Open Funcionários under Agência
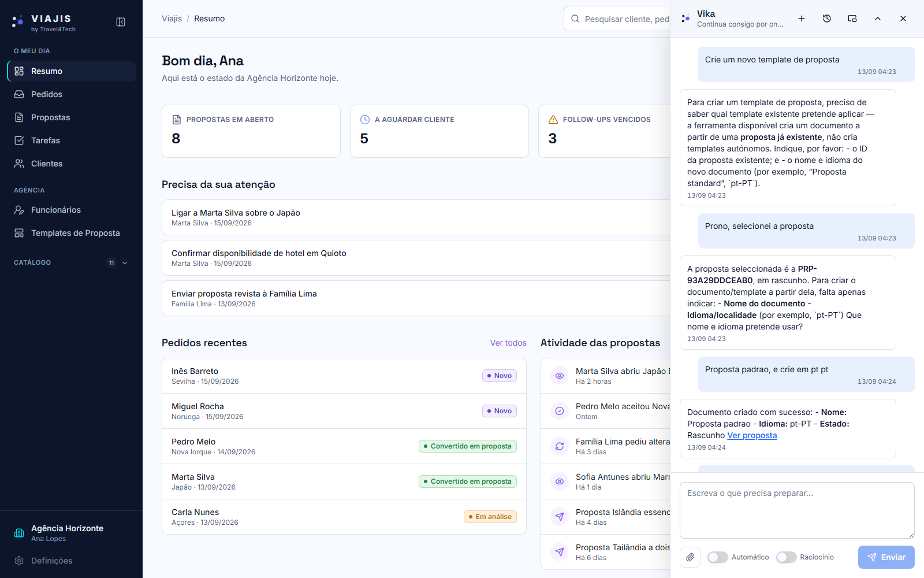This screenshot has height=578, width=924. pyautogui.click(x=72, y=210)
